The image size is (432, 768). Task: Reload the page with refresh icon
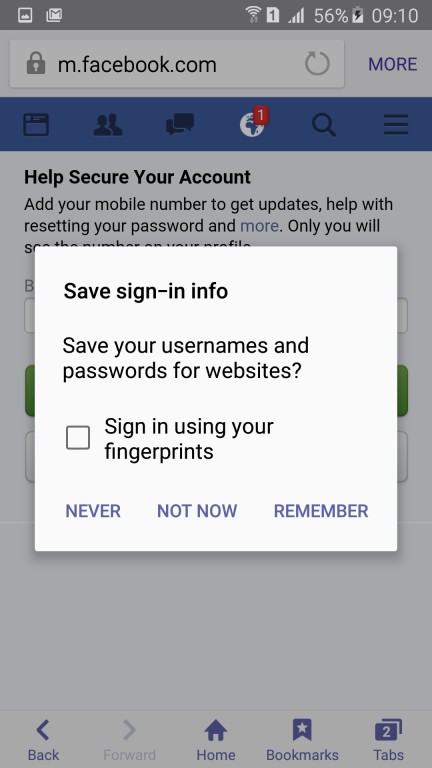317,64
